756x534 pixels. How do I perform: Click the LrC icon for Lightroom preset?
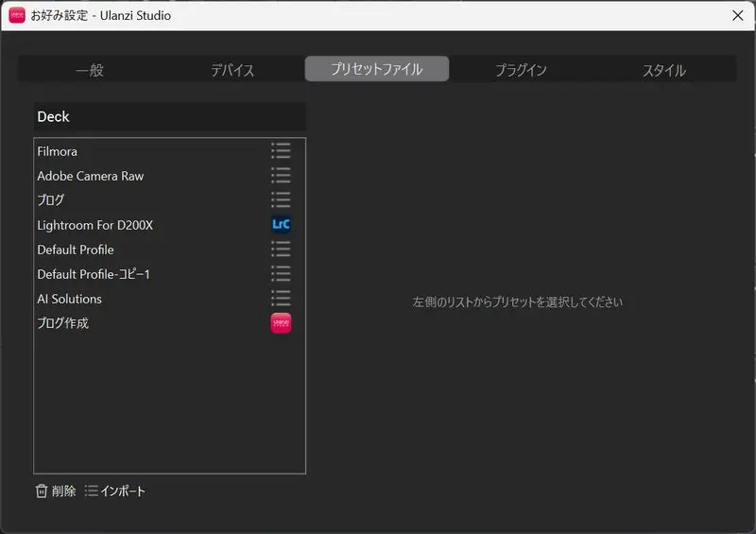(x=281, y=225)
